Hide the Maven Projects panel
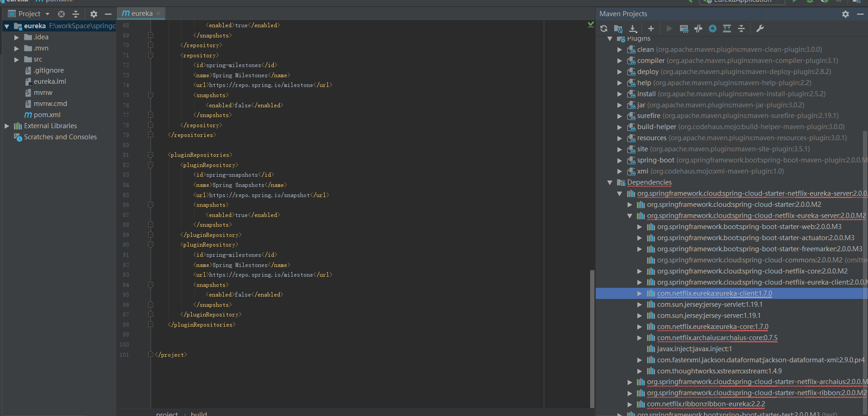The height and width of the screenshot is (416, 868). click(860, 14)
